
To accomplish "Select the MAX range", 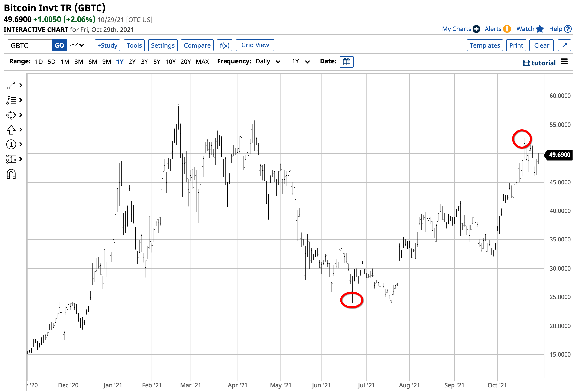I will click(202, 62).
